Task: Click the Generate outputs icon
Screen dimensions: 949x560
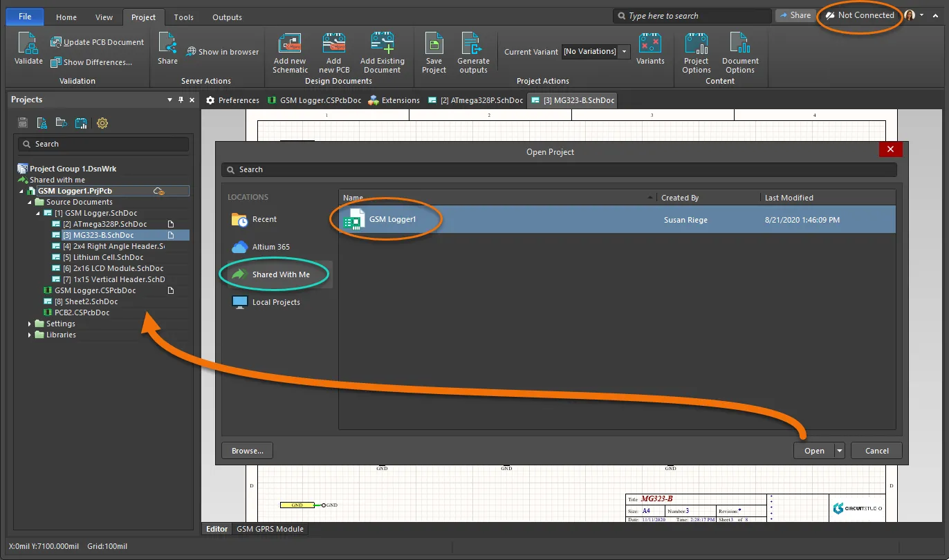Action: [473, 43]
